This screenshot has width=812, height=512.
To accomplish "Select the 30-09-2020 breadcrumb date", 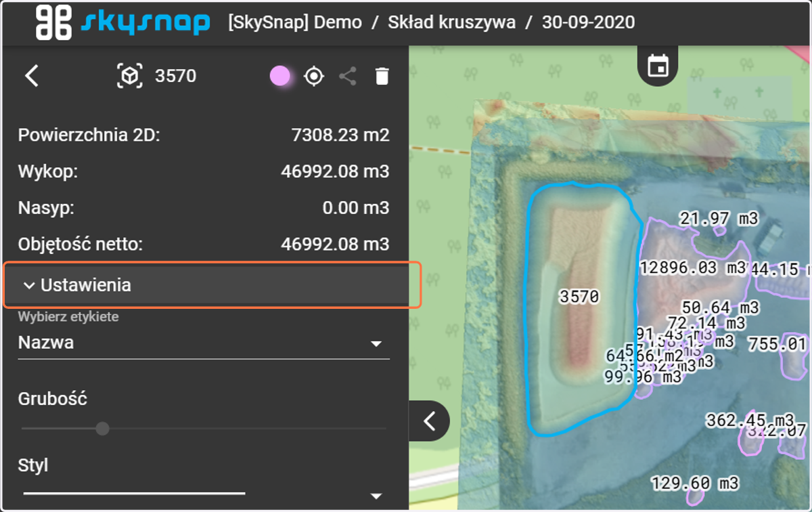I will pos(589,22).
